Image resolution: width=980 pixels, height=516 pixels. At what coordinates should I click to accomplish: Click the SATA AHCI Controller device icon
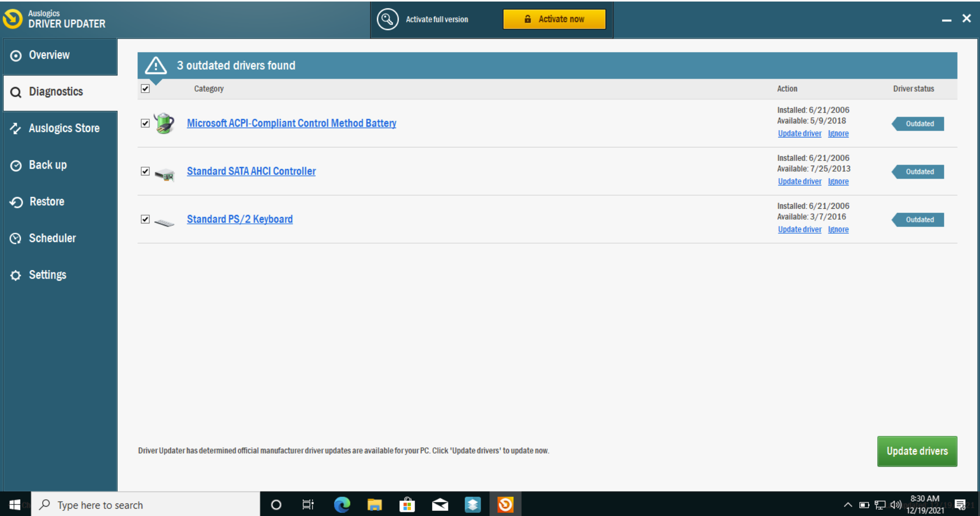pos(165,174)
